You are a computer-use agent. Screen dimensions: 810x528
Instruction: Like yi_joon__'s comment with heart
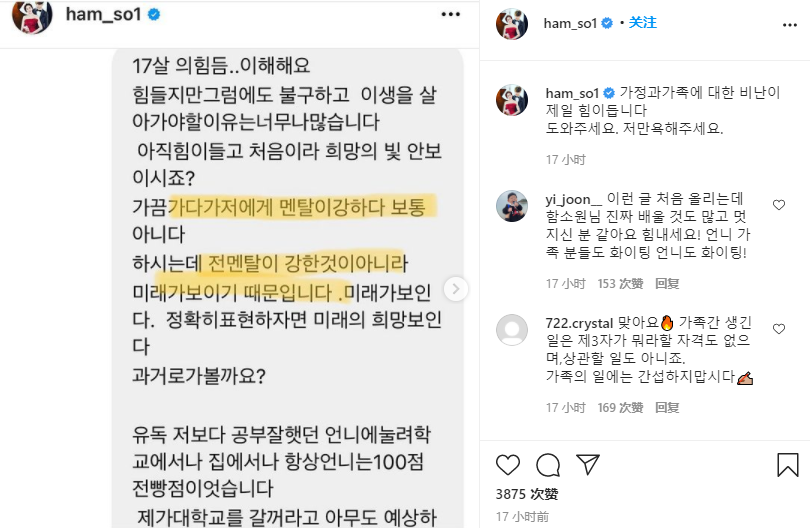coord(779,205)
